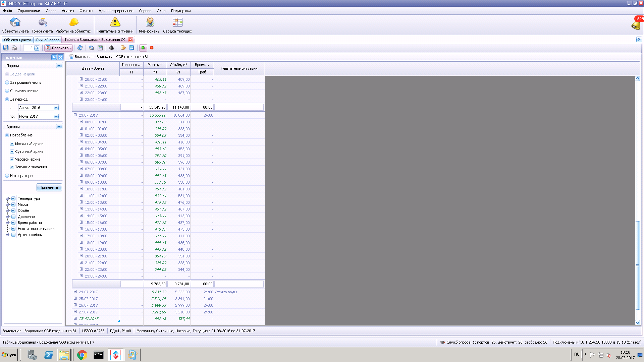The image size is (644, 362).
Task: Open Chrome from the taskbar
Action: pos(82,355)
